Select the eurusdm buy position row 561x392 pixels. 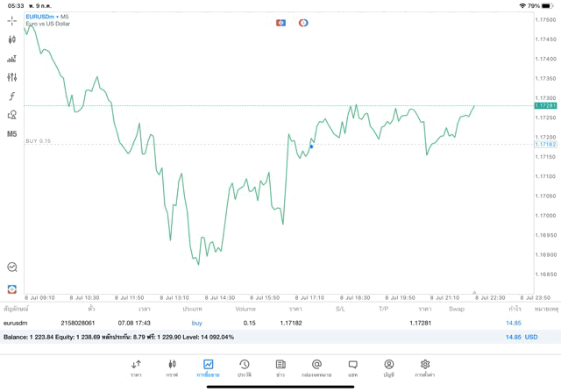(263, 324)
